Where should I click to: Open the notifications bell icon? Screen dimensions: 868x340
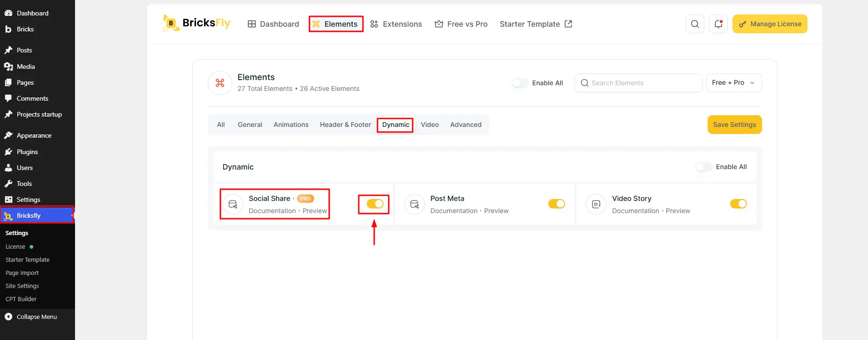[718, 24]
